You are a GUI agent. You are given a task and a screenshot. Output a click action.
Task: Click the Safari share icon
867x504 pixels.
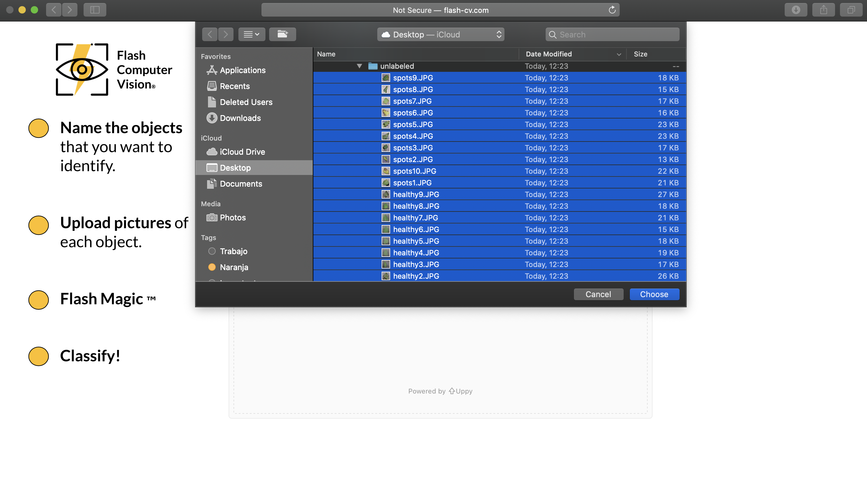coord(823,10)
